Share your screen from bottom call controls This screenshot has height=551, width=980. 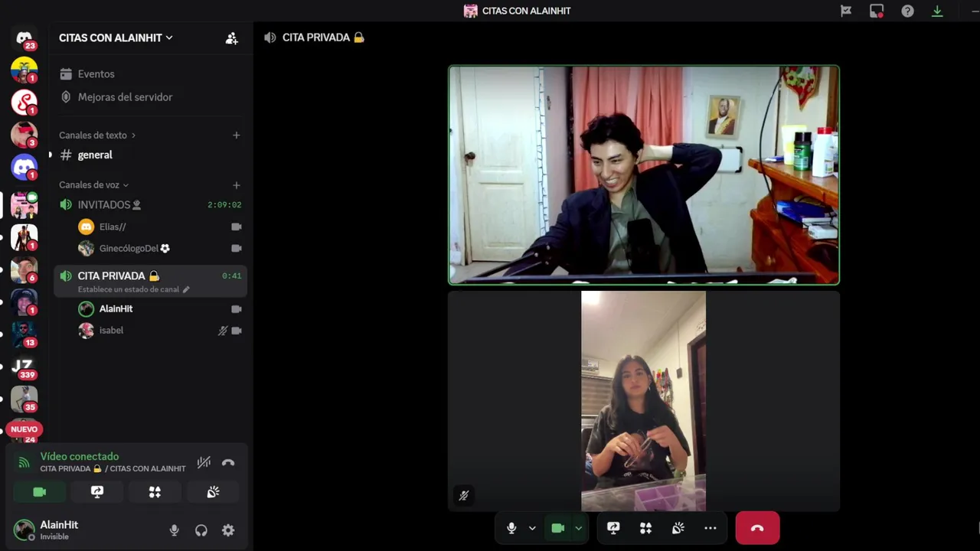[x=613, y=528]
